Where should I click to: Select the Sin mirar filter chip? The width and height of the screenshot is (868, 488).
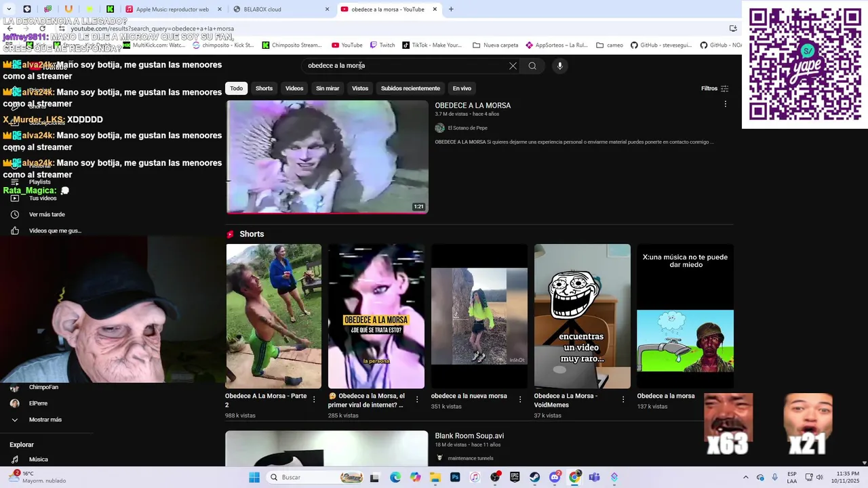pyautogui.click(x=328, y=88)
